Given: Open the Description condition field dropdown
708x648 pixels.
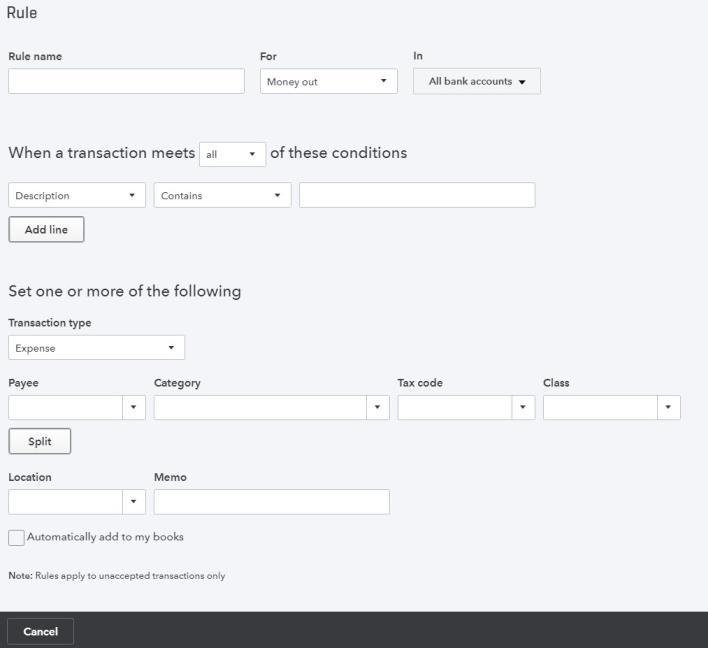Looking at the screenshot, I should (77, 195).
